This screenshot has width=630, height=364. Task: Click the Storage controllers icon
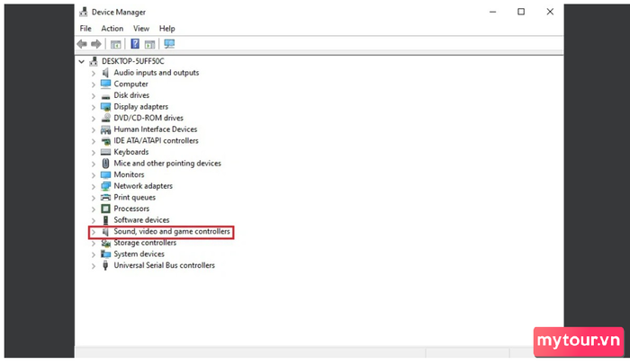[x=105, y=243]
